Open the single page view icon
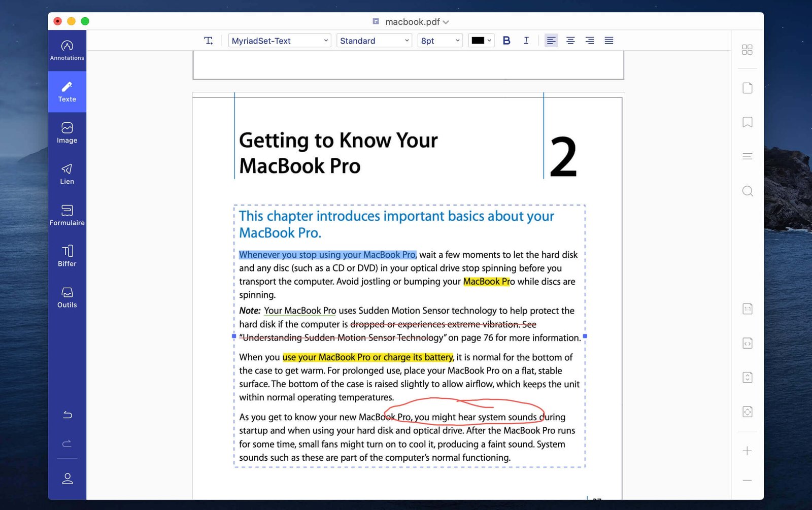This screenshot has height=510, width=812. 747,88
